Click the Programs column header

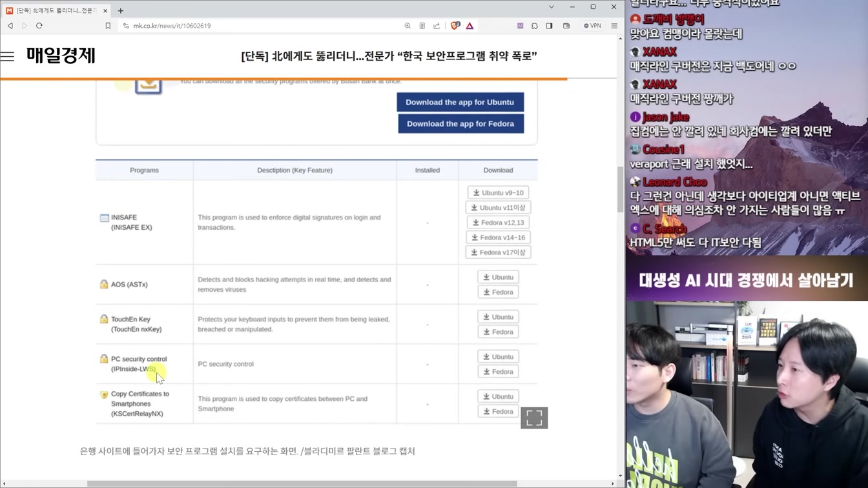pos(144,170)
